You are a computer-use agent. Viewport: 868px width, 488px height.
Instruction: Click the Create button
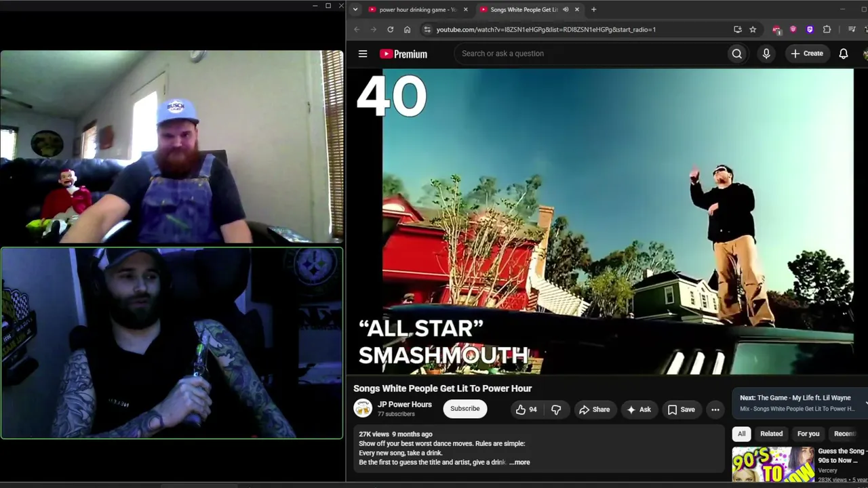click(806, 54)
